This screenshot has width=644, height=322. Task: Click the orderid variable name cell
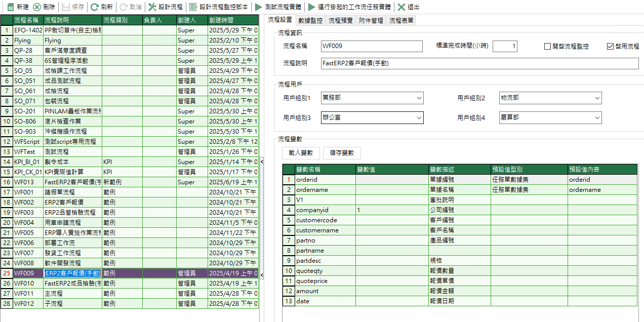(325, 180)
